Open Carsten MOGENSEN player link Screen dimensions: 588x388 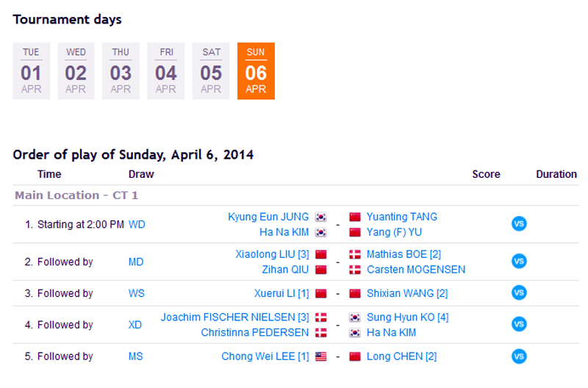pos(416,270)
